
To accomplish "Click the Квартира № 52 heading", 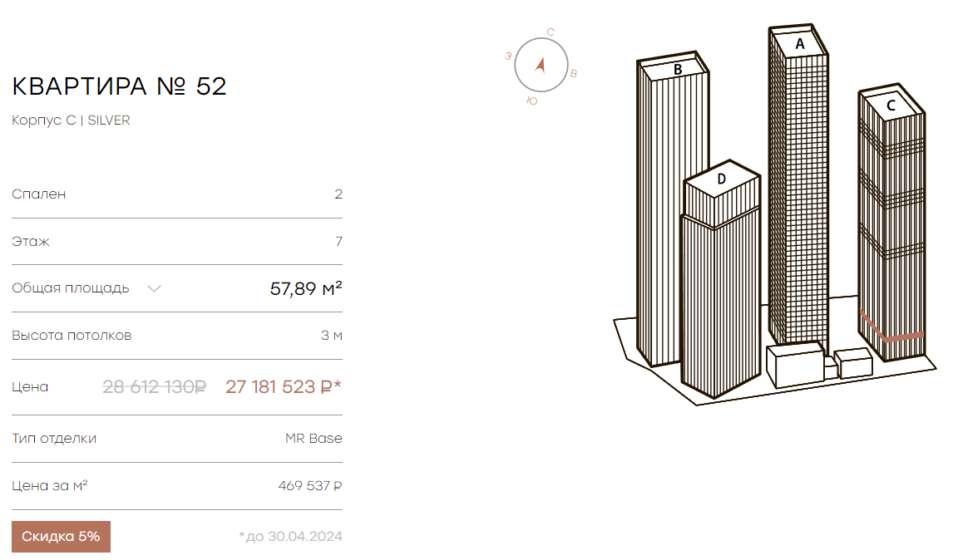I will (x=119, y=86).
